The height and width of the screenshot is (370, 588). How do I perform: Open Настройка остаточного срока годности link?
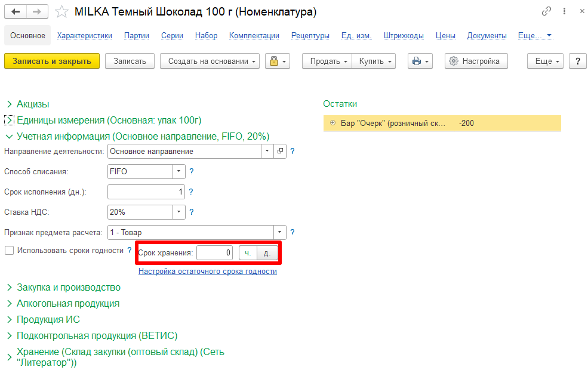208,272
